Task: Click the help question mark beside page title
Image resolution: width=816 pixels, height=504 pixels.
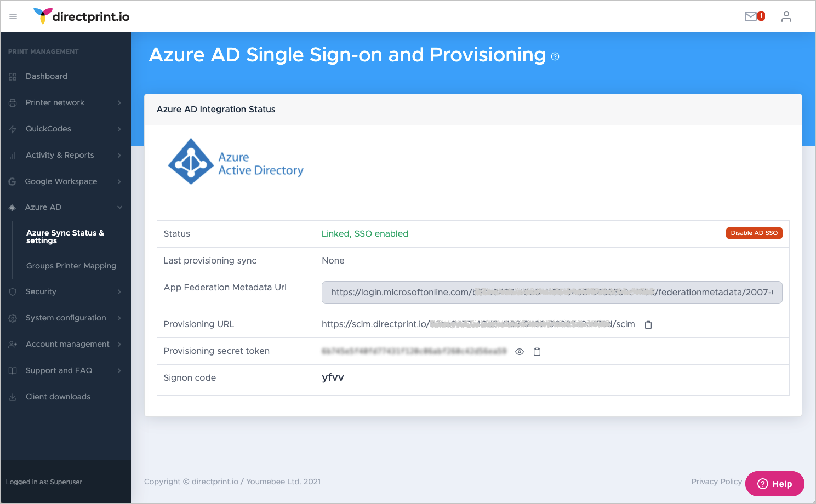Action: point(555,56)
